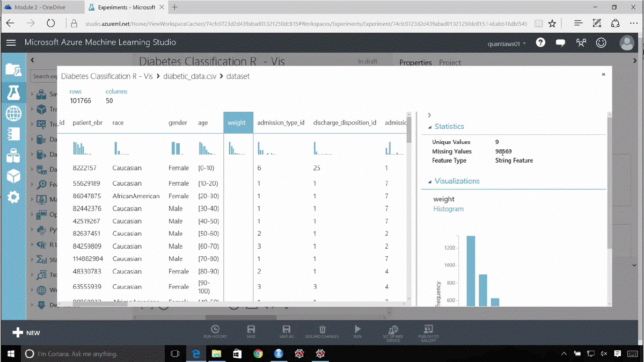
Task: Open the hamburger navigation menu
Action: pyautogui.click(x=11, y=42)
